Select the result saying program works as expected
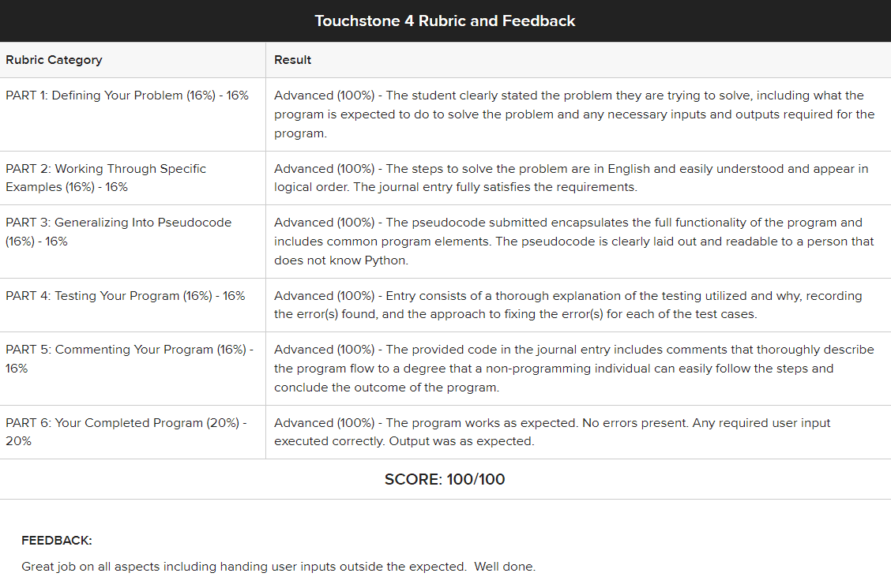Screen dimensions: 891x588 (552, 432)
